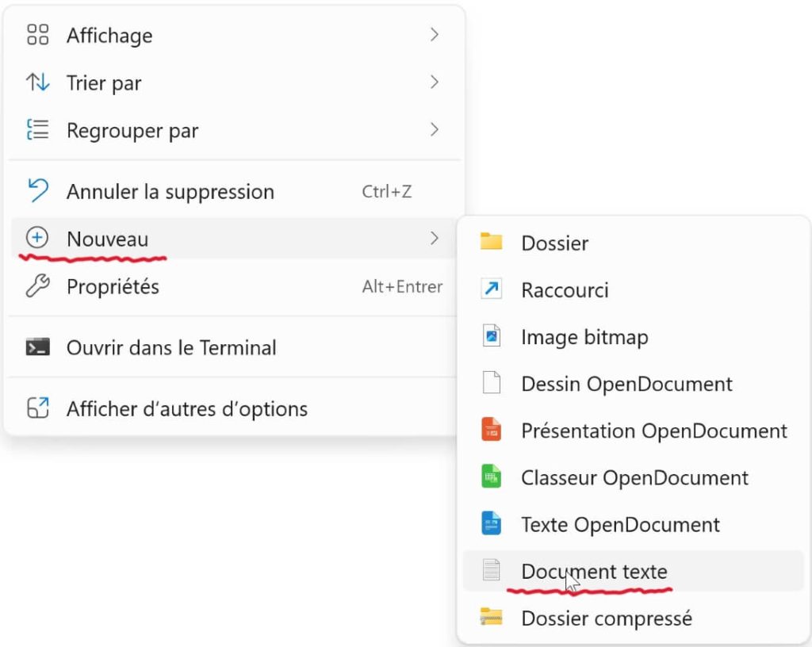Click the Raccourci shortcut arrow icon
The width and height of the screenshot is (812, 647).
[x=492, y=289]
